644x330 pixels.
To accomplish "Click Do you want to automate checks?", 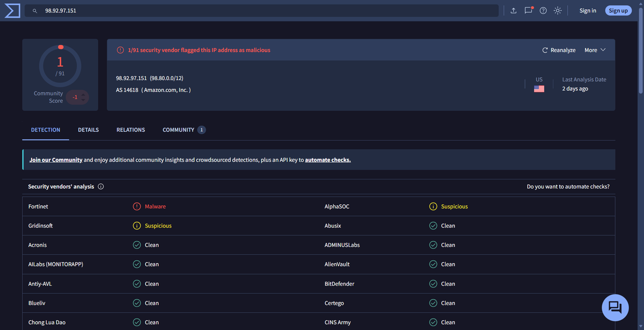I will click(568, 186).
